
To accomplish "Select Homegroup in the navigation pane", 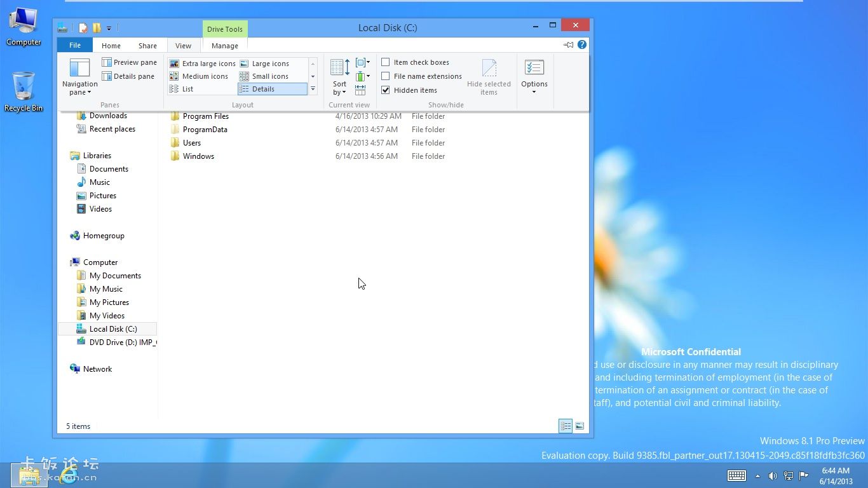I will click(97, 236).
